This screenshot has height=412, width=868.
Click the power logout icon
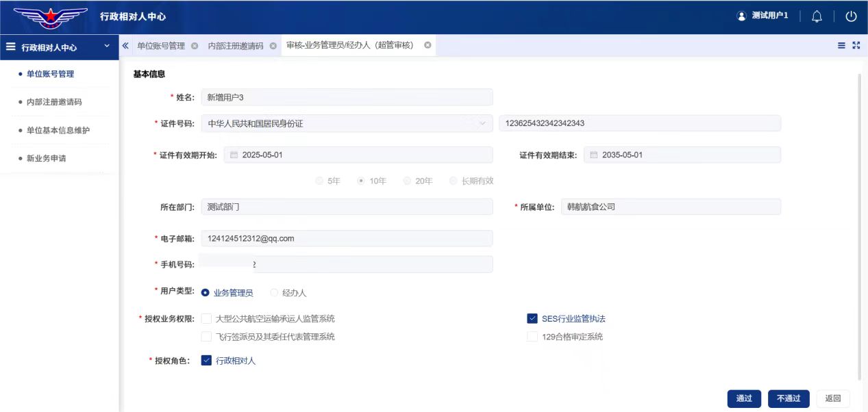pos(851,16)
